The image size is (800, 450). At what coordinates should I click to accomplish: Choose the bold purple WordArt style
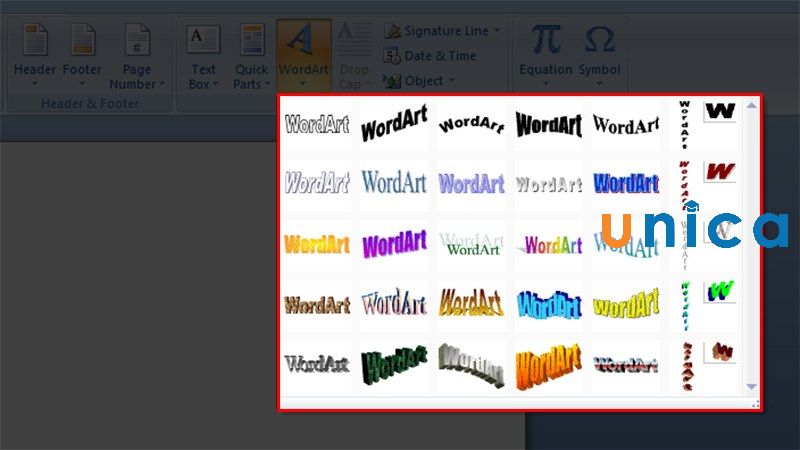point(394,244)
